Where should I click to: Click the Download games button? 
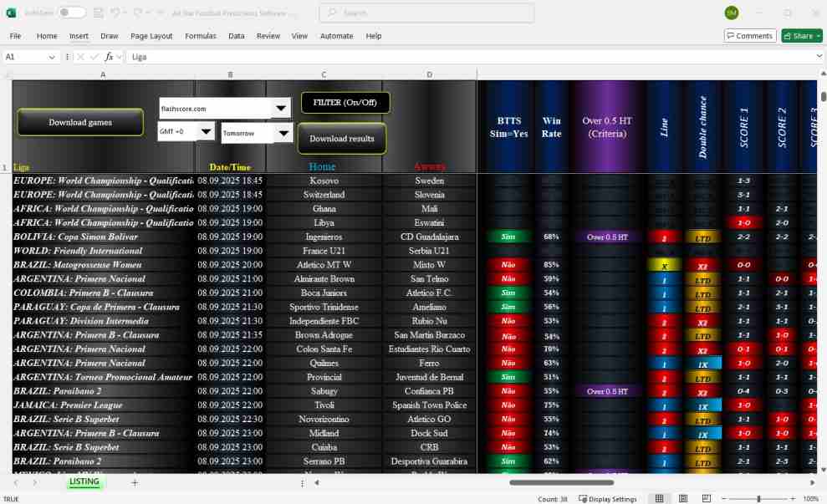tap(79, 121)
